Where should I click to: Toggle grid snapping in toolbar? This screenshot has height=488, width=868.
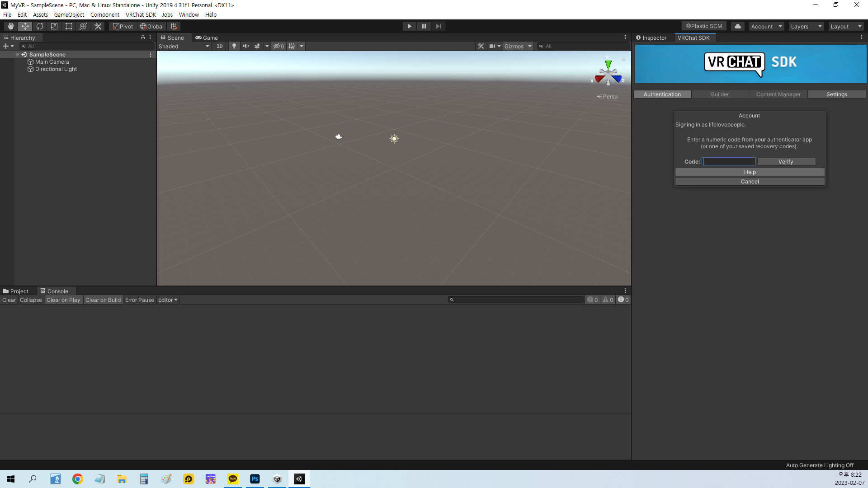click(174, 26)
